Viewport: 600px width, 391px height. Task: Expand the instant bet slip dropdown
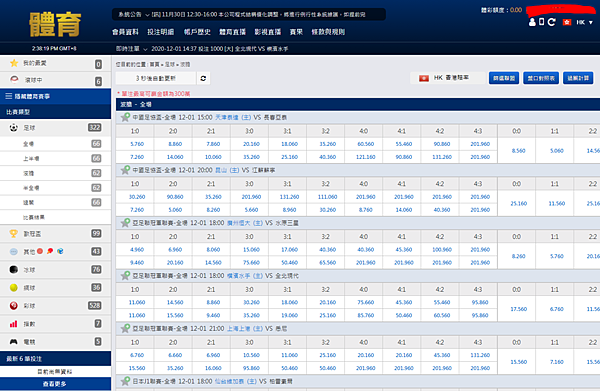pyautogui.click(x=145, y=49)
